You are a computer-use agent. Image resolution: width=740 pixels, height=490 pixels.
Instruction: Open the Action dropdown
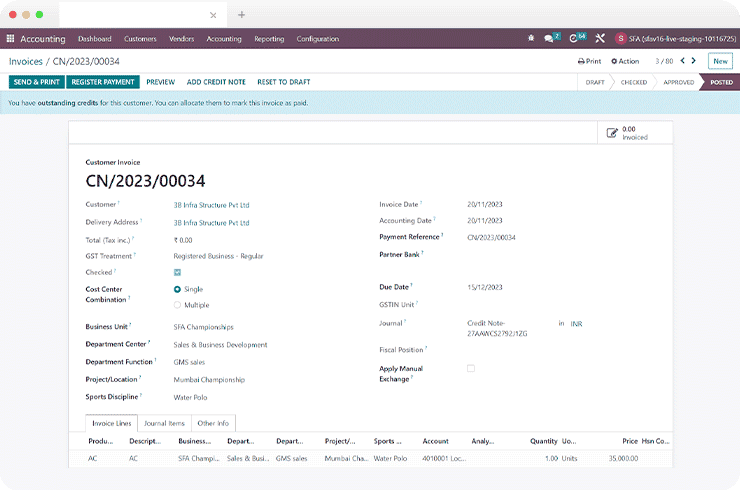[x=624, y=61]
